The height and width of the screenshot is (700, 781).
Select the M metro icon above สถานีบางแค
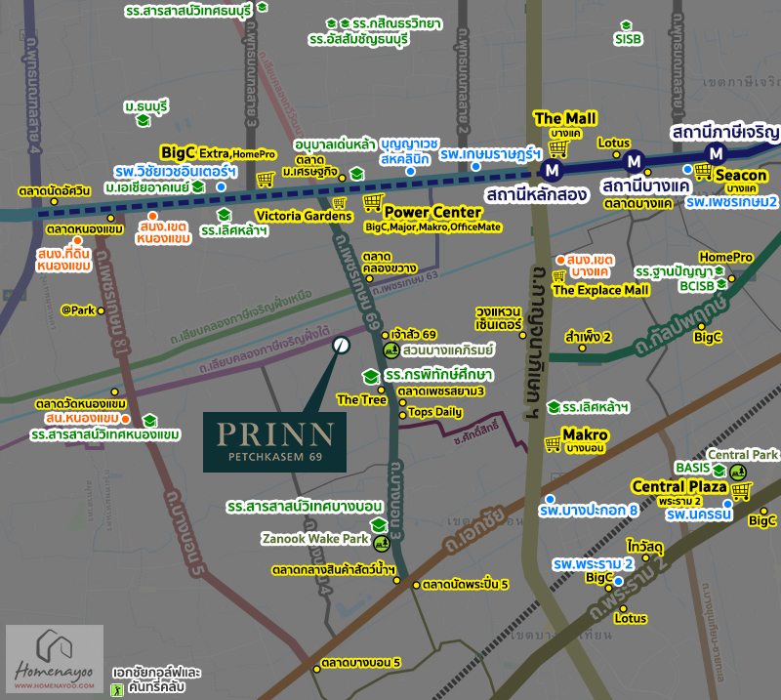634,161
